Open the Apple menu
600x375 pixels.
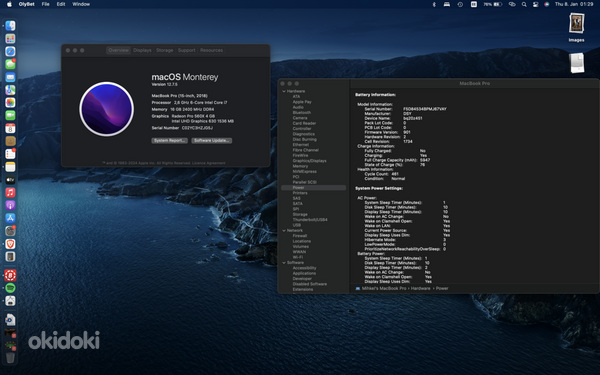click(9, 4)
